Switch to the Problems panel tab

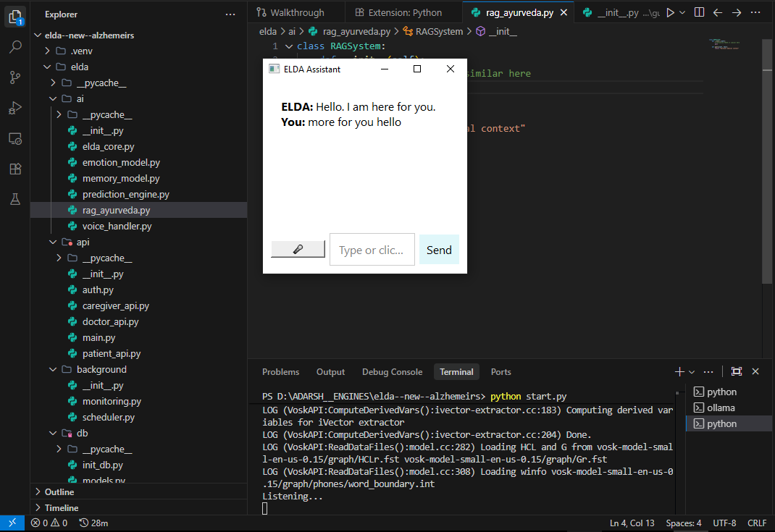(x=280, y=372)
